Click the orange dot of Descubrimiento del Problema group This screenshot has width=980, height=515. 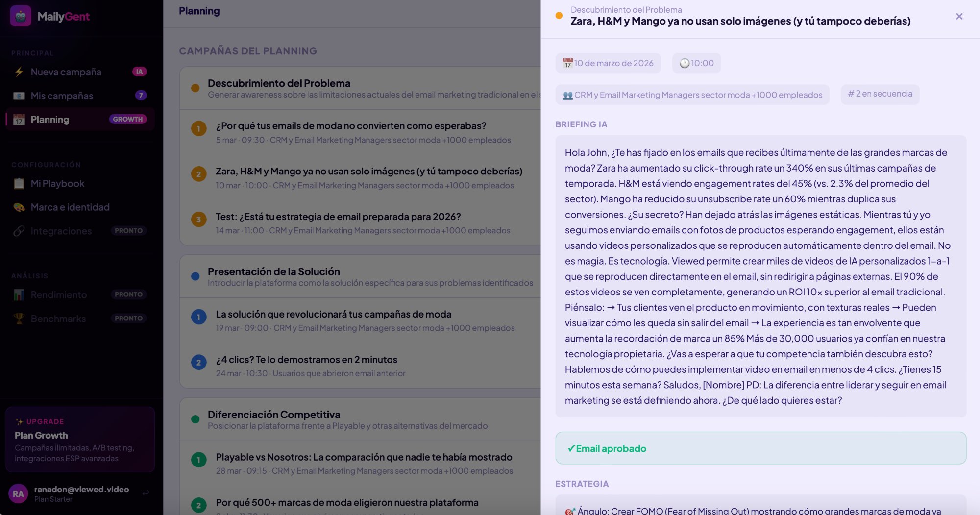(x=195, y=88)
